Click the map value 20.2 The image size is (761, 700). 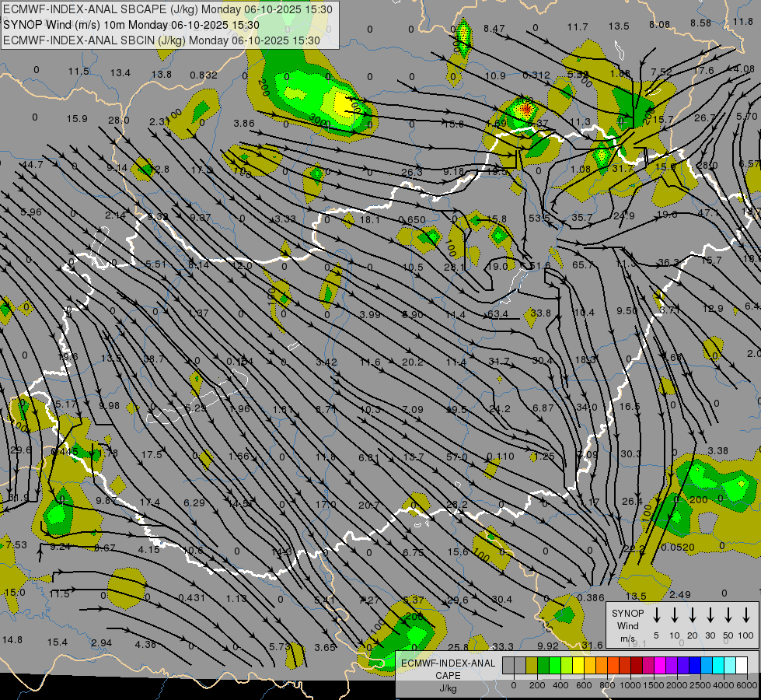tap(412, 362)
